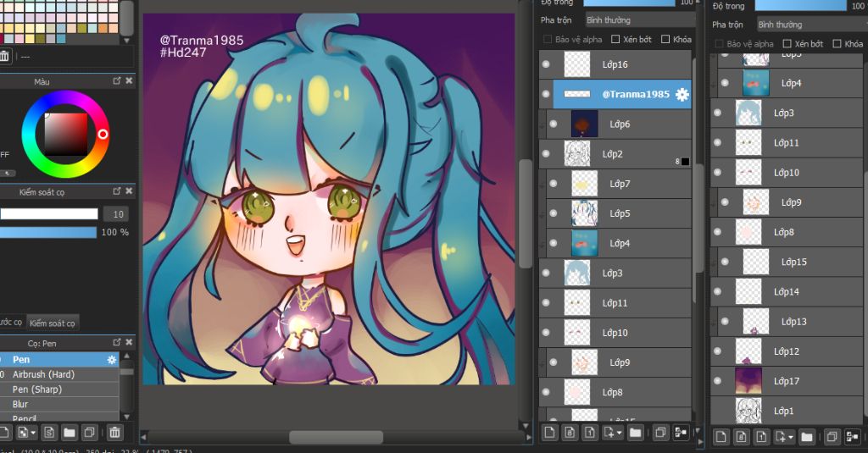Click the brush size slider
The height and width of the screenshot is (453, 868).
(48, 214)
